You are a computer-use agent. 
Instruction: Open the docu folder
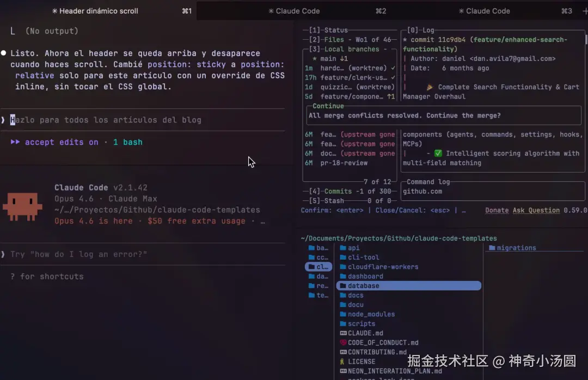point(351,305)
